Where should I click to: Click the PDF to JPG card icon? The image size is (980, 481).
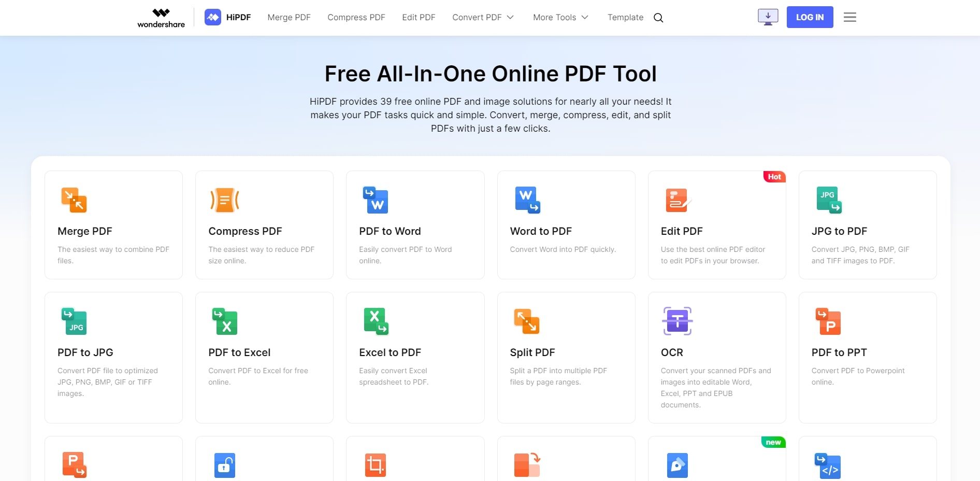pos(74,321)
